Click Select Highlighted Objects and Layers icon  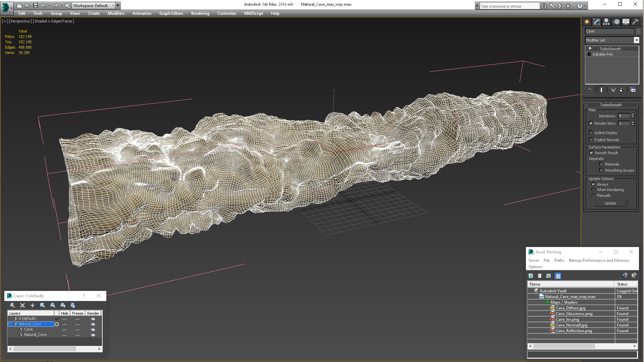click(x=43, y=305)
